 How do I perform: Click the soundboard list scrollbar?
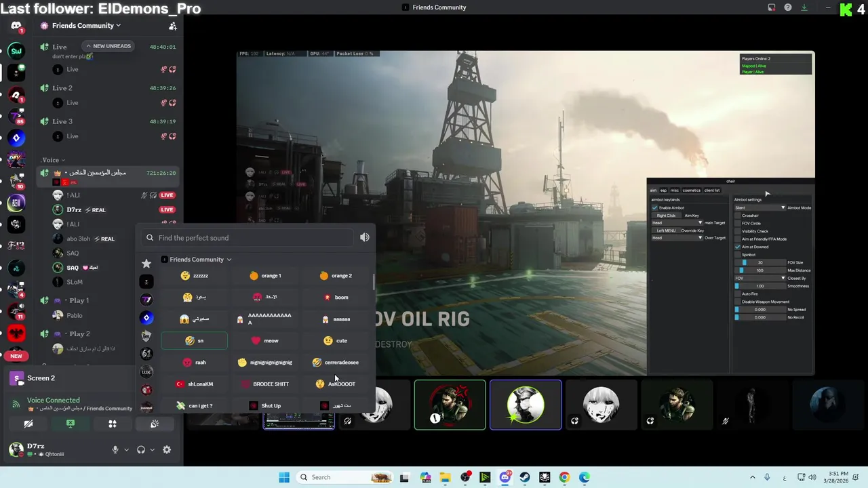373,281
